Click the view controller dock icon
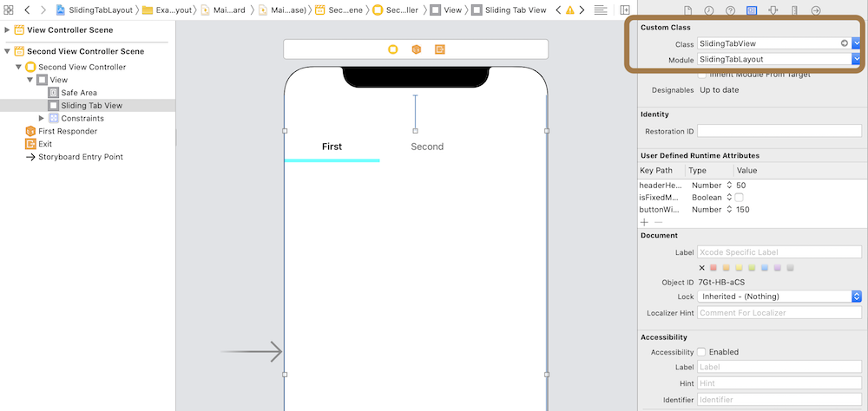Image resolution: width=868 pixels, height=411 pixels. 393,49
